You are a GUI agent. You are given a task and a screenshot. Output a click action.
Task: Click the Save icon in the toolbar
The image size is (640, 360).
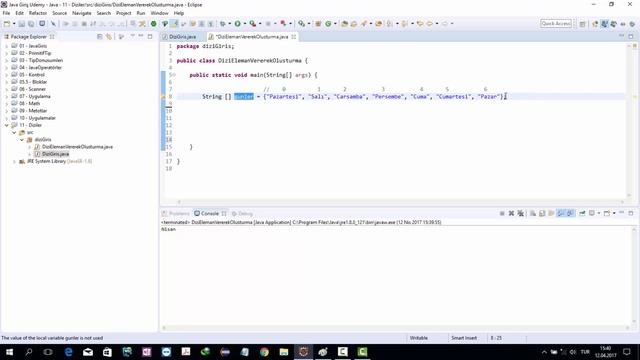[x=22, y=24]
